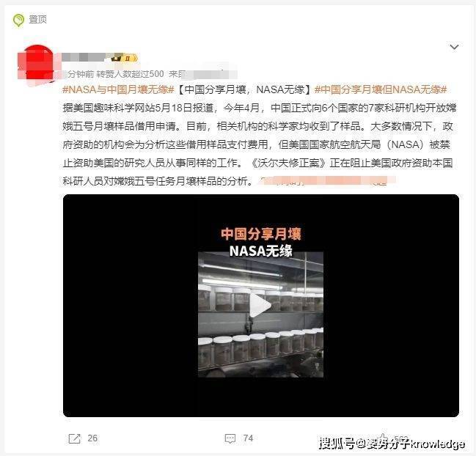Screen dimensions: 476x456
Task: Click the moon soil jars video frame
Action: pos(261,315)
